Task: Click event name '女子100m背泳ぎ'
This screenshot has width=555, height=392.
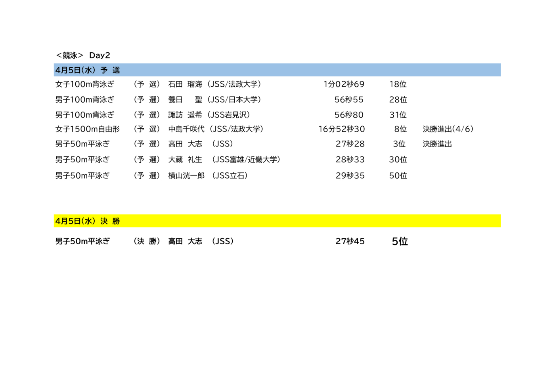Action: 85,84
